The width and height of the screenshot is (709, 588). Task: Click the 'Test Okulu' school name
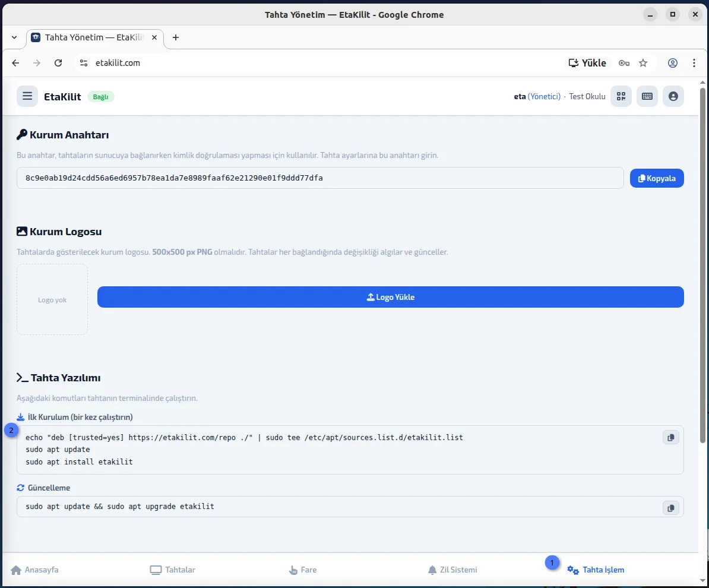(x=587, y=96)
